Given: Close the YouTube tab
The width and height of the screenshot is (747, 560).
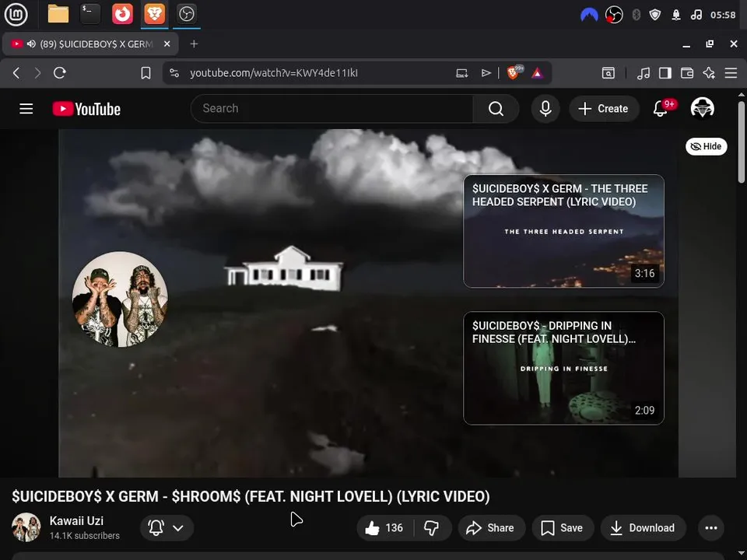Looking at the screenshot, I should coord(167,44).
